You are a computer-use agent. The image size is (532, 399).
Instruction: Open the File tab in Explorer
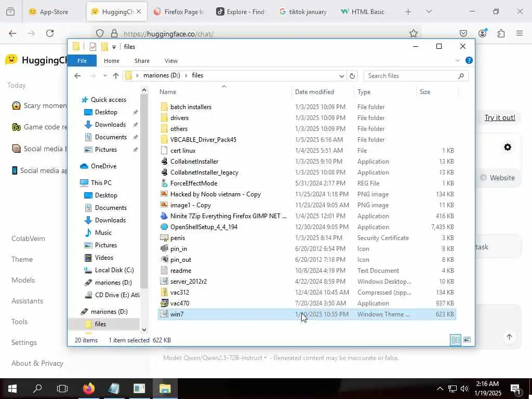pos(82,61)
